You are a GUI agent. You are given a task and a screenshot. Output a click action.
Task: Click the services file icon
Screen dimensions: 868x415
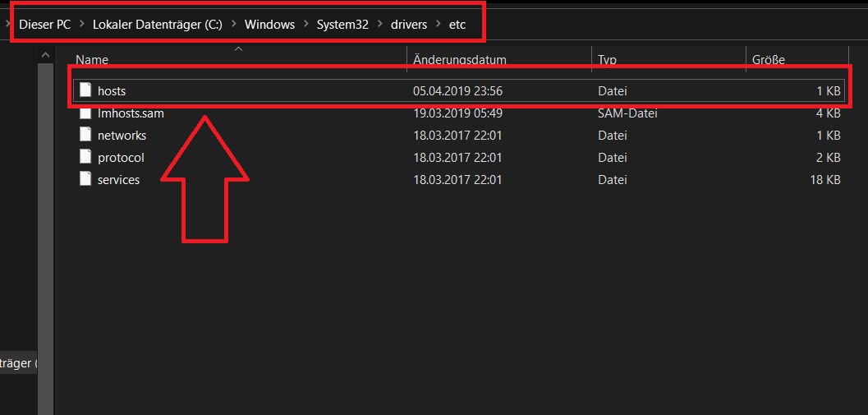click(x=85, y=179)
